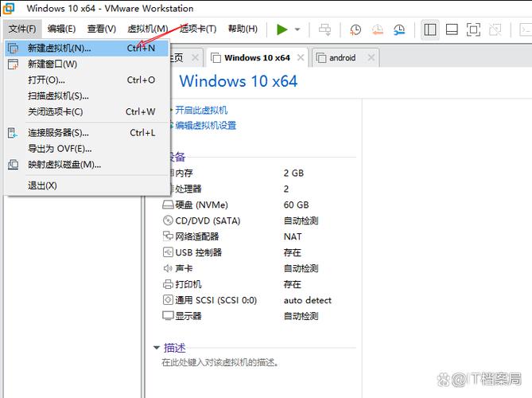Click the green Power On play icon
The height and width of the screenshot is (398, 532).
pyautogui.click(x=282, y=29)
